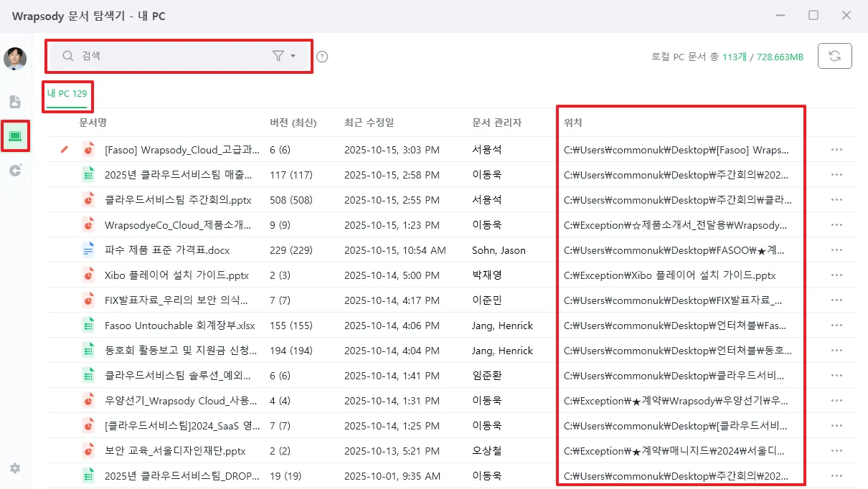The height and width of the screenshot is (489, 868).
Task: Open the more options menu for the 클라우드서비스팀 솔루션_예외 row
Action: [x=836, y=376]
